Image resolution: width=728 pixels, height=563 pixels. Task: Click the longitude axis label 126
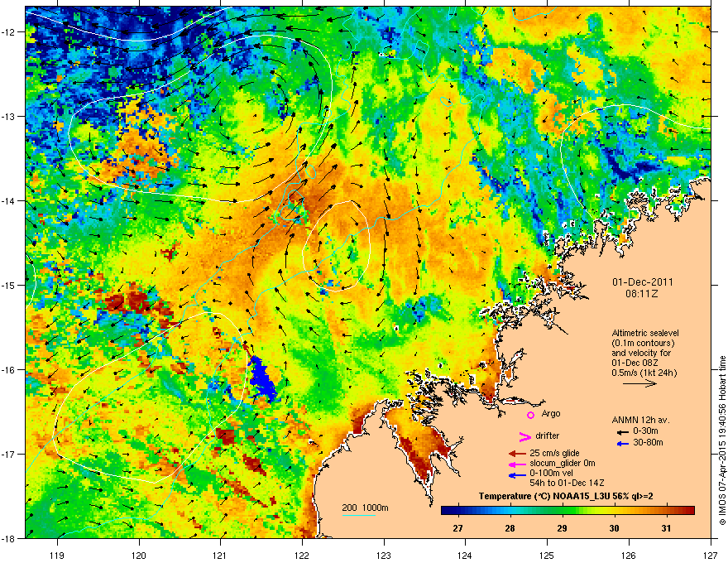coord(628,555)
